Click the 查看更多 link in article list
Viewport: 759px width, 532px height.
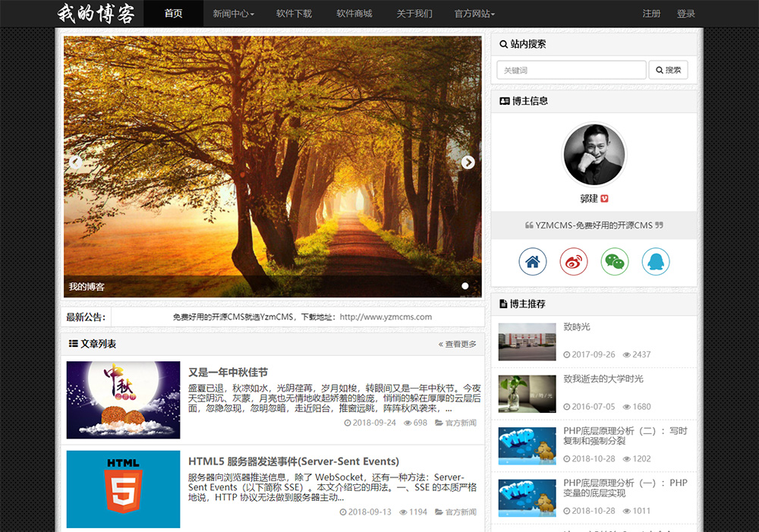pyautogui.click(x=458, y=345)
